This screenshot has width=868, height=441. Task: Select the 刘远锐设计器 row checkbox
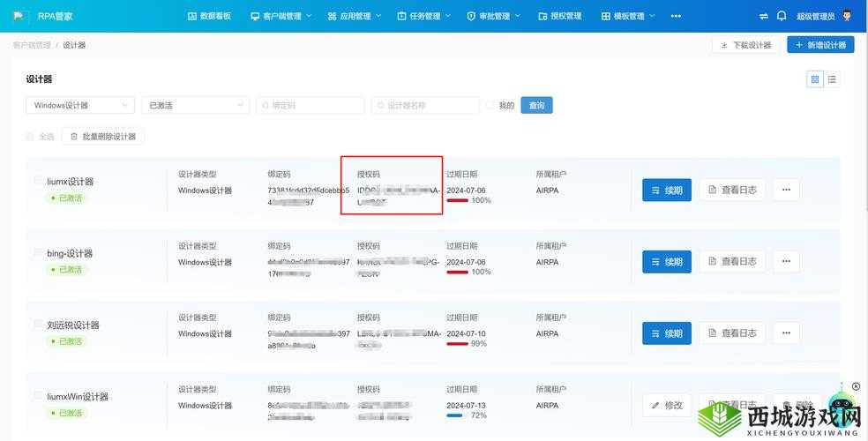38,325
